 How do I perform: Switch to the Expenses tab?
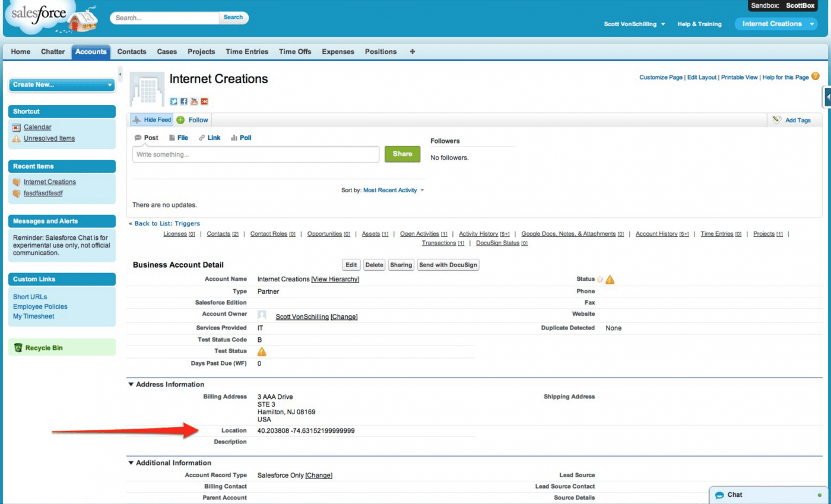(x=338, y=52)
